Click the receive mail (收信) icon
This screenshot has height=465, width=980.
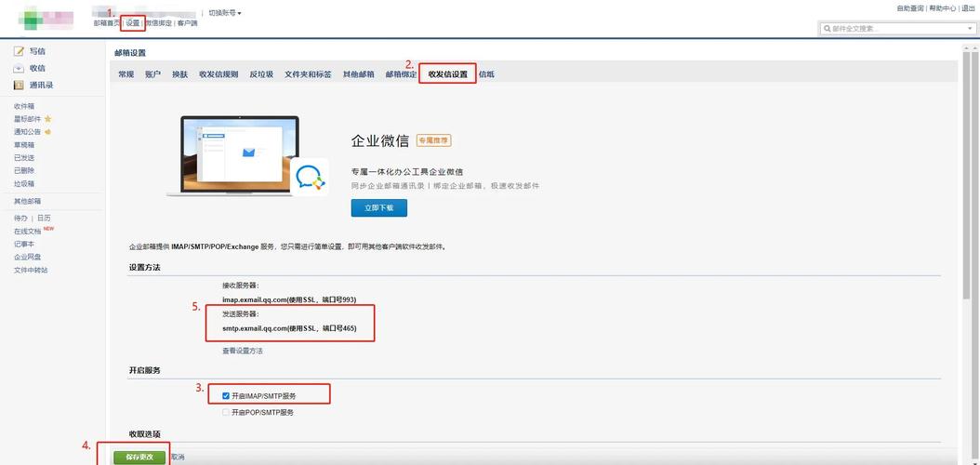[x=19, y=68]
